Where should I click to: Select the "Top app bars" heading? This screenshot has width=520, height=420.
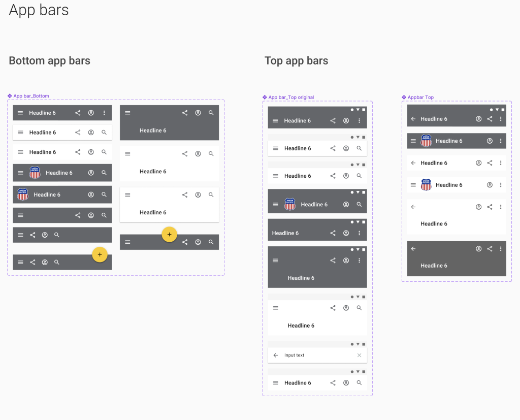point(296,61)
